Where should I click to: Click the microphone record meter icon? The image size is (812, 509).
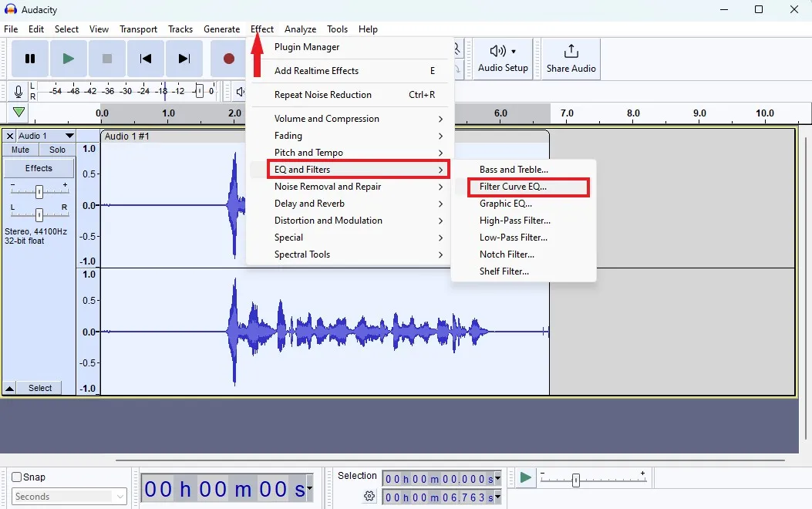click(x=19, y=92)
